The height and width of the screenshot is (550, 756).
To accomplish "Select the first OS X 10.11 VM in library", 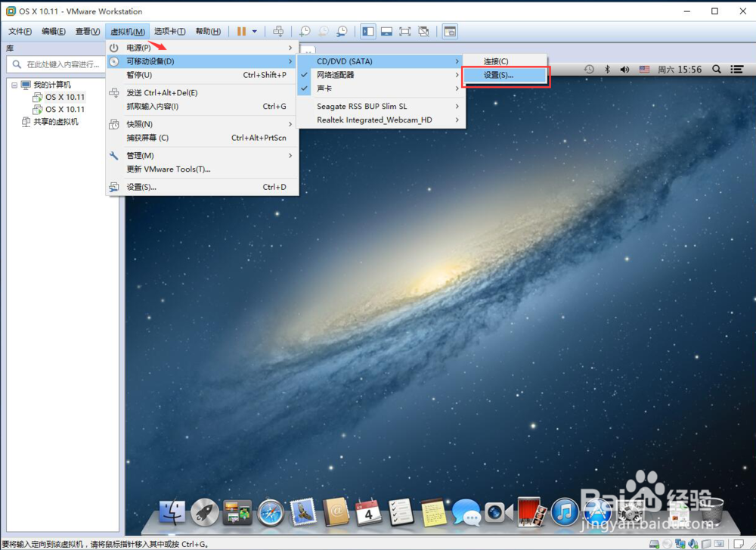I will [x=64, y=97].
